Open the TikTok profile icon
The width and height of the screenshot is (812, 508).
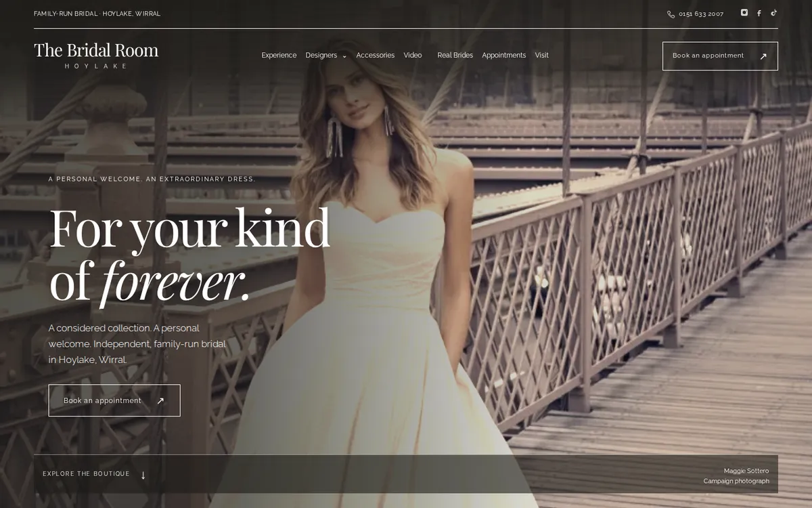[774, 13]
